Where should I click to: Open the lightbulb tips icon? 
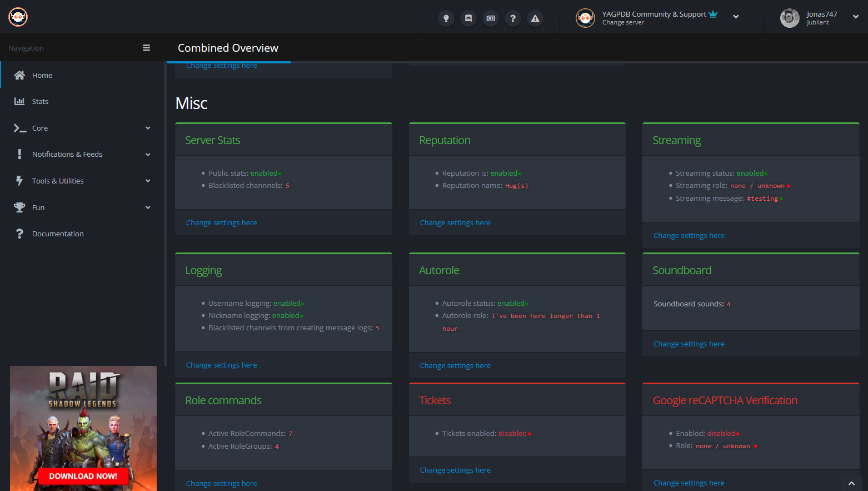(446, 18)
